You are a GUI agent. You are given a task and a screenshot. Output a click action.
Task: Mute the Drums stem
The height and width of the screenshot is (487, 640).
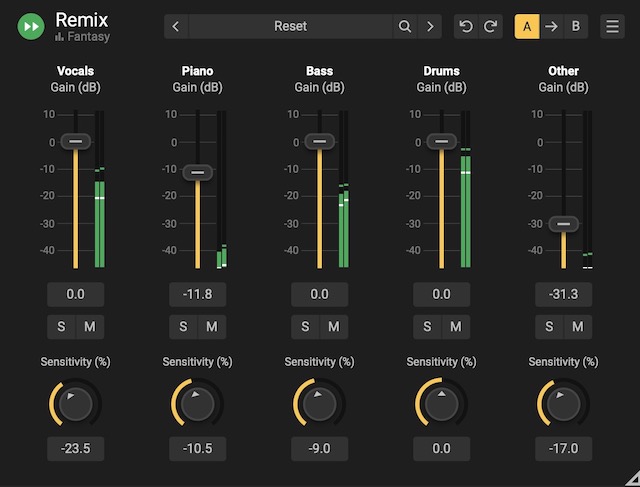[x=455, y=327]
